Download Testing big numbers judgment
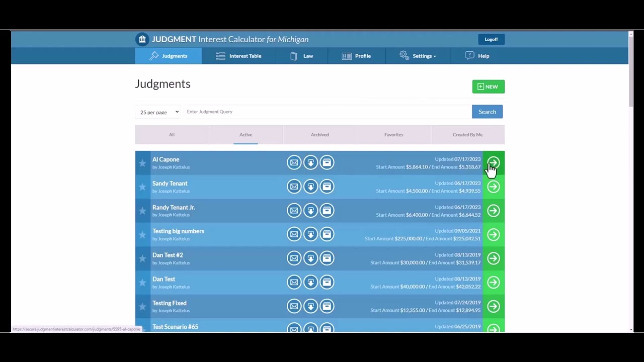This screenshot has width=644, height=362. pyautogui.click(x=310, y=234)
